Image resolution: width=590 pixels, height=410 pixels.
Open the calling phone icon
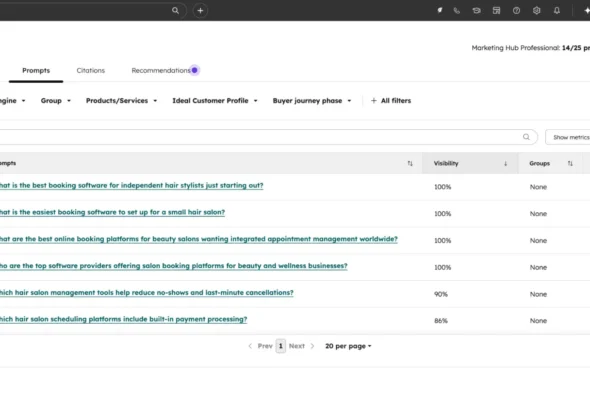(x=457, y=11)
